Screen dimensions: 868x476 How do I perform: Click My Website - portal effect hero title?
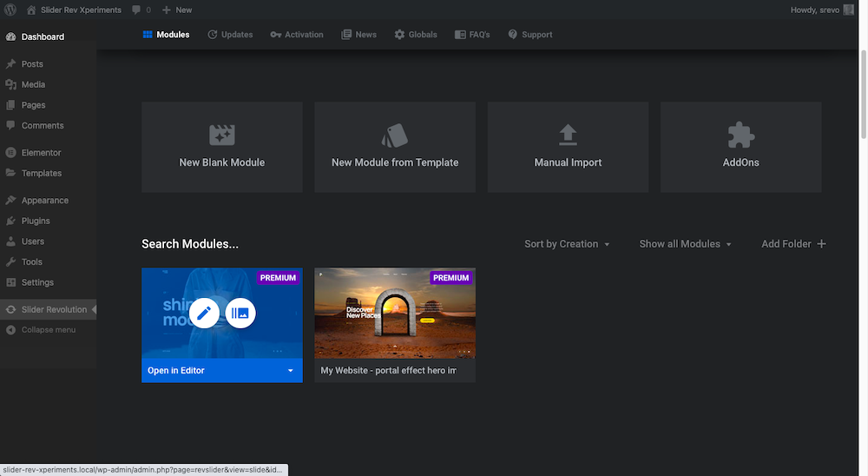point(389,370)
